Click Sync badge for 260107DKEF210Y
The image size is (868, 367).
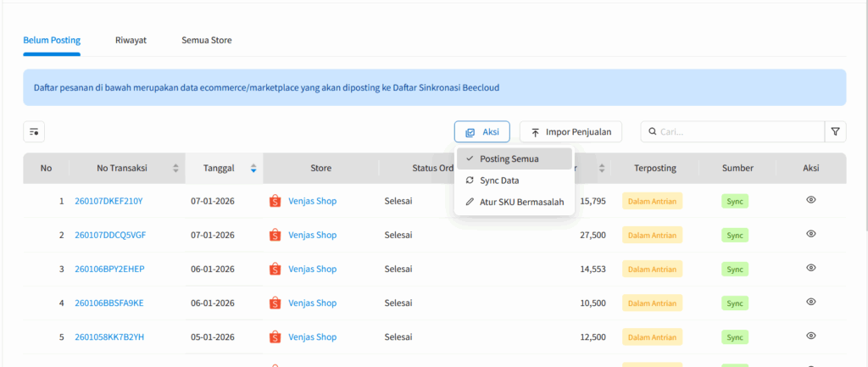pos(735,201)
